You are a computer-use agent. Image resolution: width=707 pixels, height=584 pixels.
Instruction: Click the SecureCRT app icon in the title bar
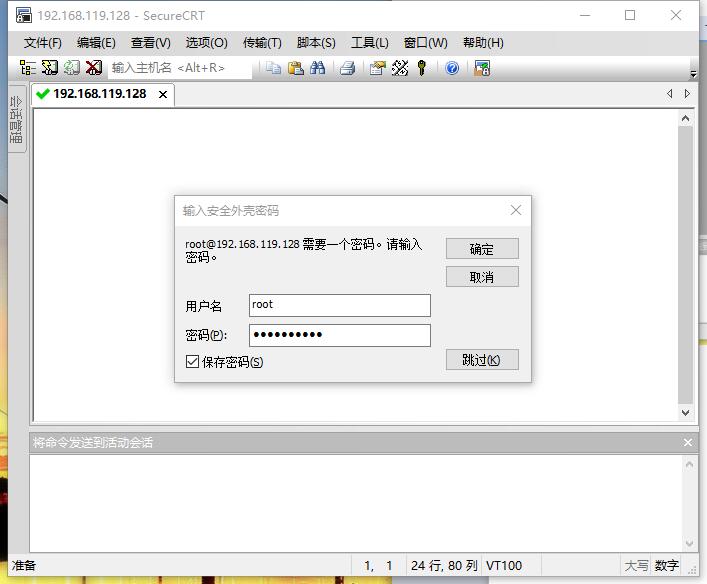click(23, 15)
